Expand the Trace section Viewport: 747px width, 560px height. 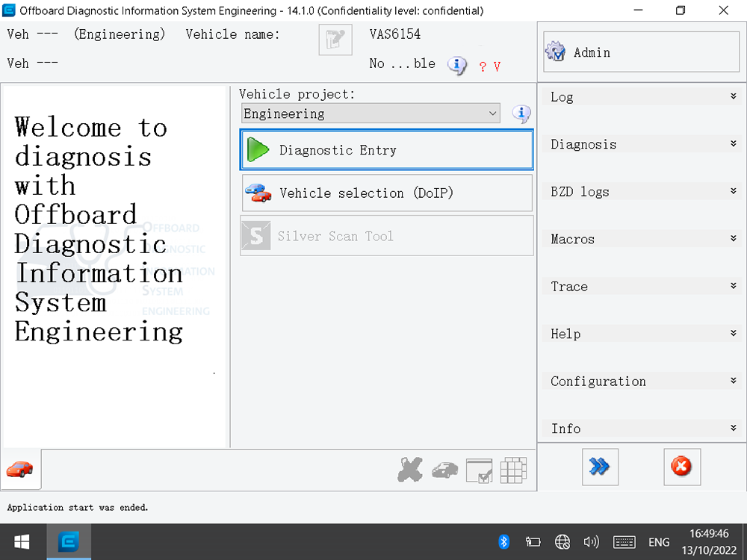coord(641,286)
